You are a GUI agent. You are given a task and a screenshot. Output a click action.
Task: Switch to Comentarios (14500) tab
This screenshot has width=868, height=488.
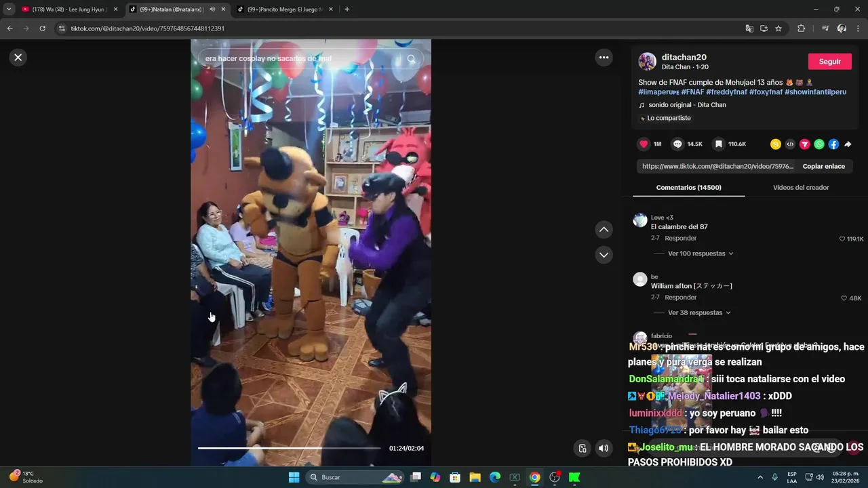point(688,188)
